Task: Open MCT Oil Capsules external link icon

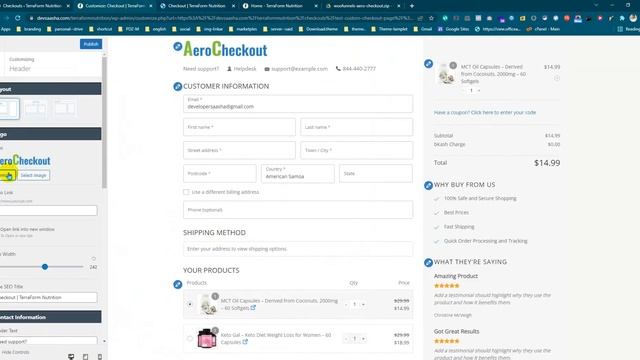Action: (253, 308)
